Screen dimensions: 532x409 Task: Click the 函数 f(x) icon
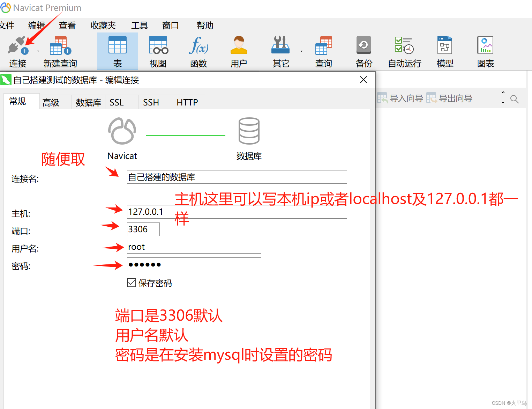pyautogui.click(x=198, y=45)
